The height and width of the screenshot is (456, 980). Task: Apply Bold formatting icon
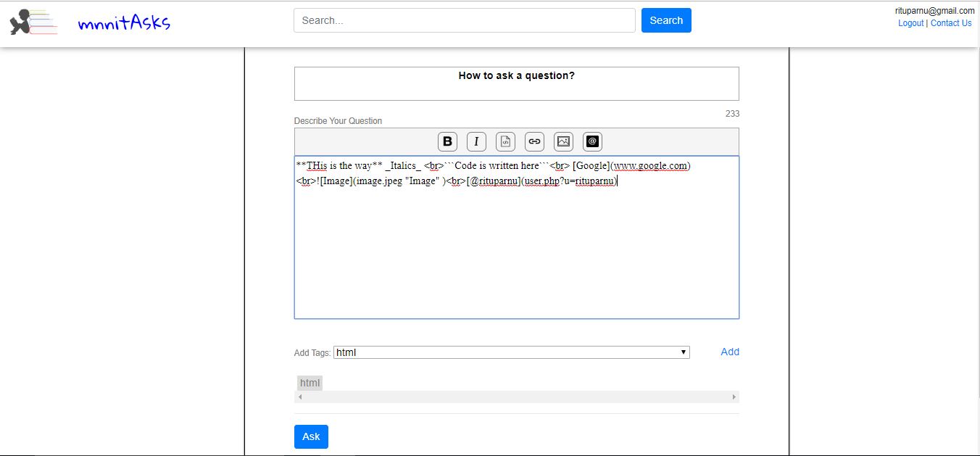click(x=447, y=141)
